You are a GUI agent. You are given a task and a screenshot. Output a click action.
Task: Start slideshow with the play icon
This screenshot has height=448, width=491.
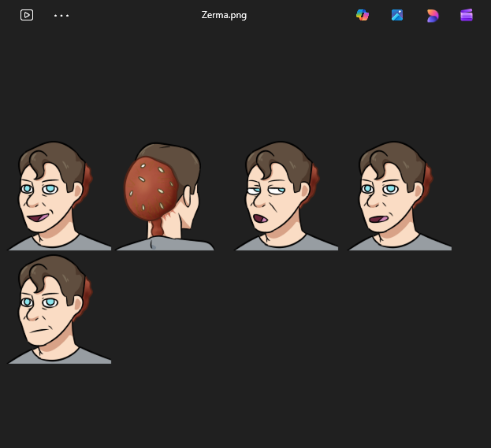click(27, 15)
